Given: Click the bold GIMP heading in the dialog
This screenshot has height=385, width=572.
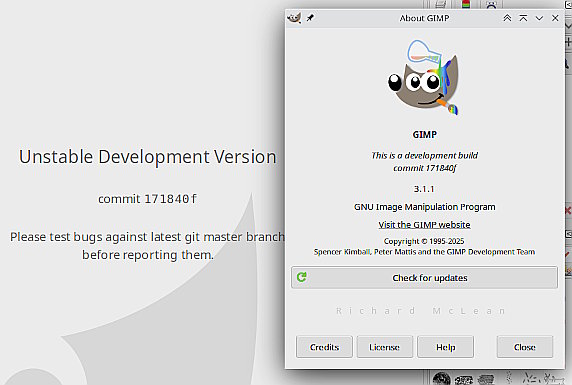Looking at the screenshot, I should point(424,134).
